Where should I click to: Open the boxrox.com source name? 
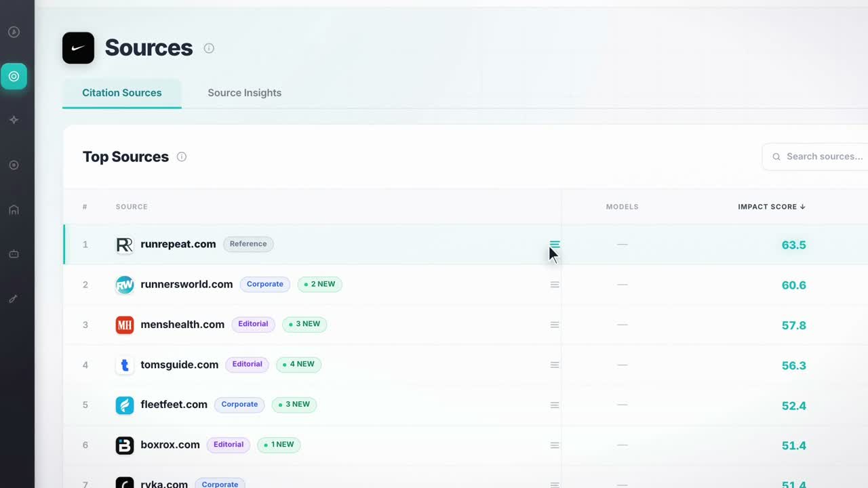(170, 445)
